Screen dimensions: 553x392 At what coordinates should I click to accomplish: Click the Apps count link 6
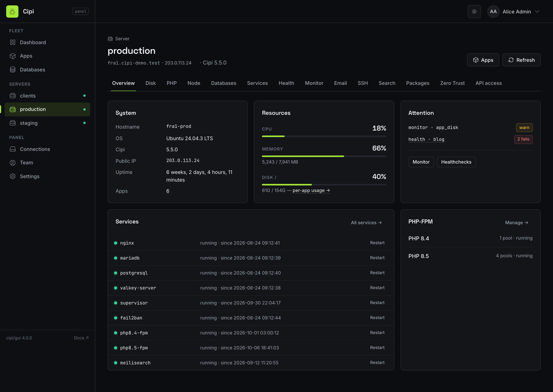click(168, 191)
